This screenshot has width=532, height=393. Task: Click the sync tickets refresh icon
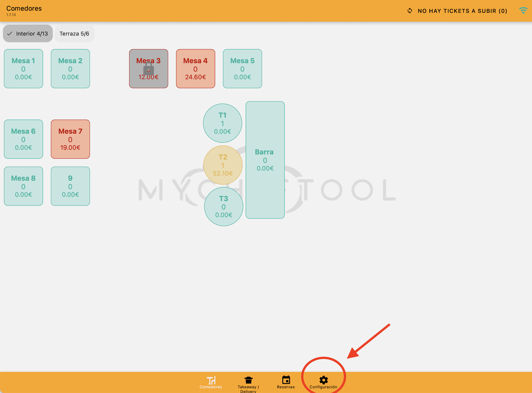(410, 11)
